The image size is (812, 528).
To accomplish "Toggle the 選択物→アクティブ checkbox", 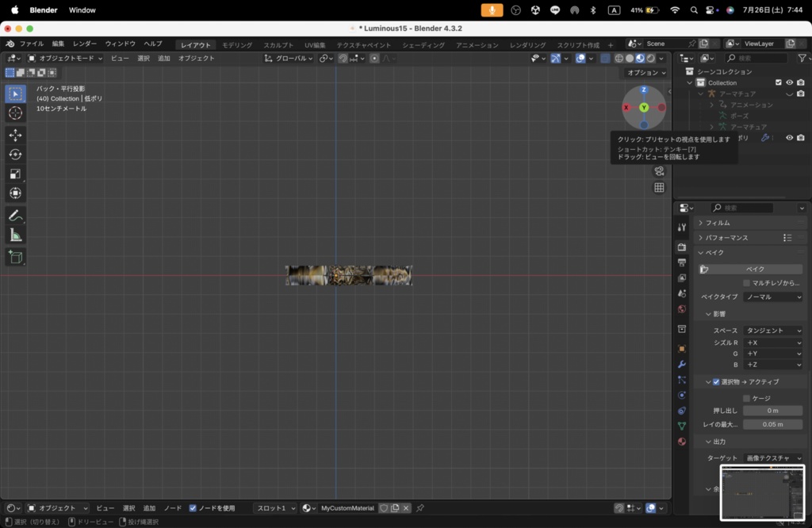I will point(716,382).
